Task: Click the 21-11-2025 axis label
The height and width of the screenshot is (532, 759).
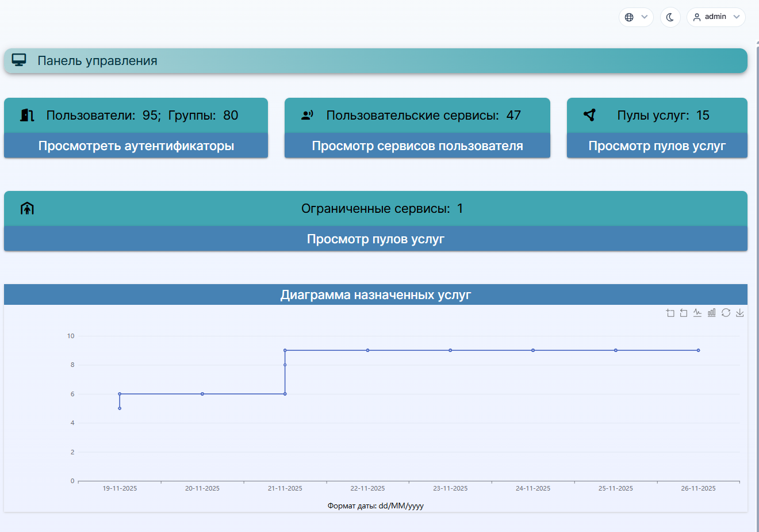Action: click(285, 488)
